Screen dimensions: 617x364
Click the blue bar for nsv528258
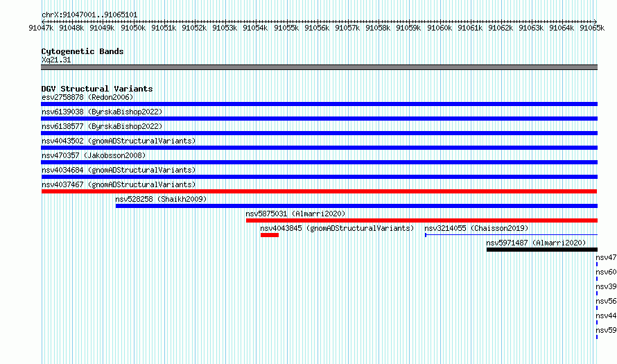(x=356, y=206)
